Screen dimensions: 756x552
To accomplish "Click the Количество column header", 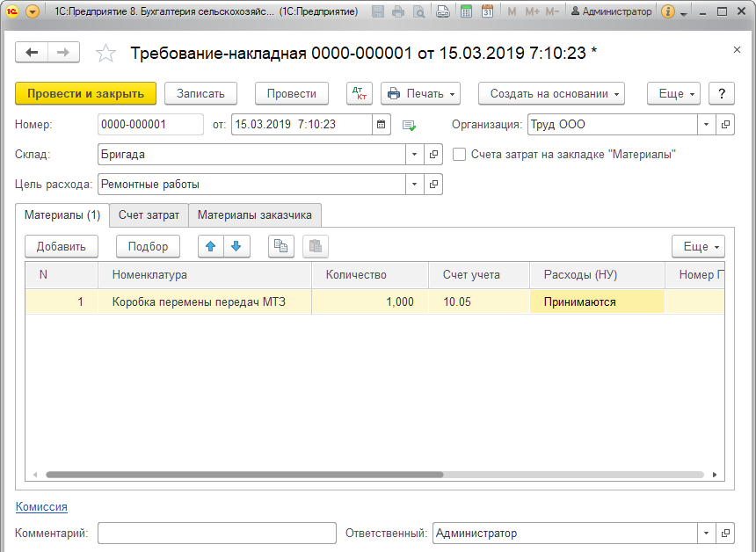I will (x=370, y=275).
